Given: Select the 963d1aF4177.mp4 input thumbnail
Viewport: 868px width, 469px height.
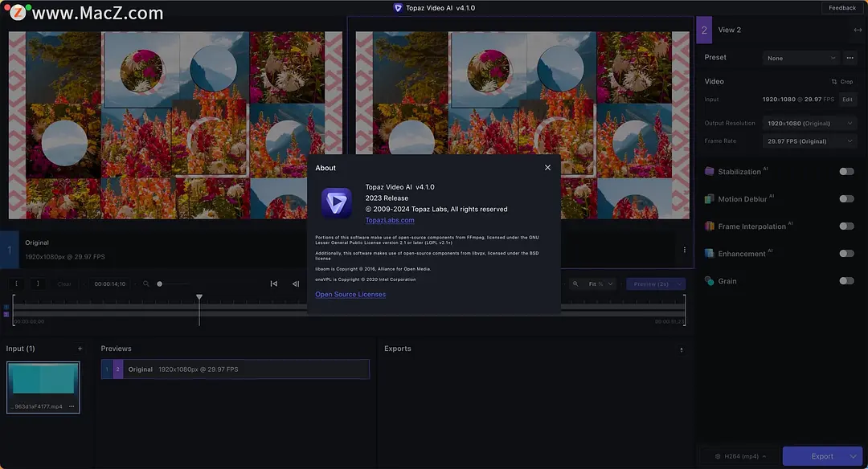Looking at the screenshot, I should [43, 387].
